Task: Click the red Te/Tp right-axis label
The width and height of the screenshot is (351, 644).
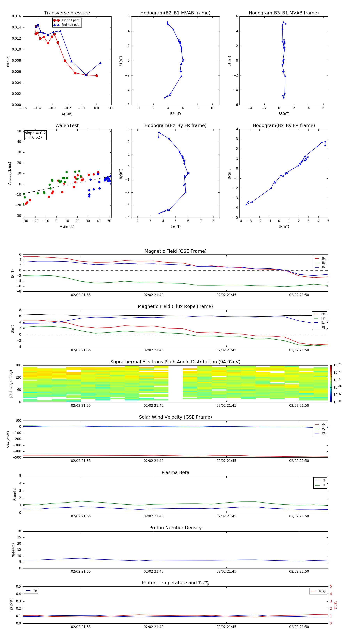Action: 336,605
